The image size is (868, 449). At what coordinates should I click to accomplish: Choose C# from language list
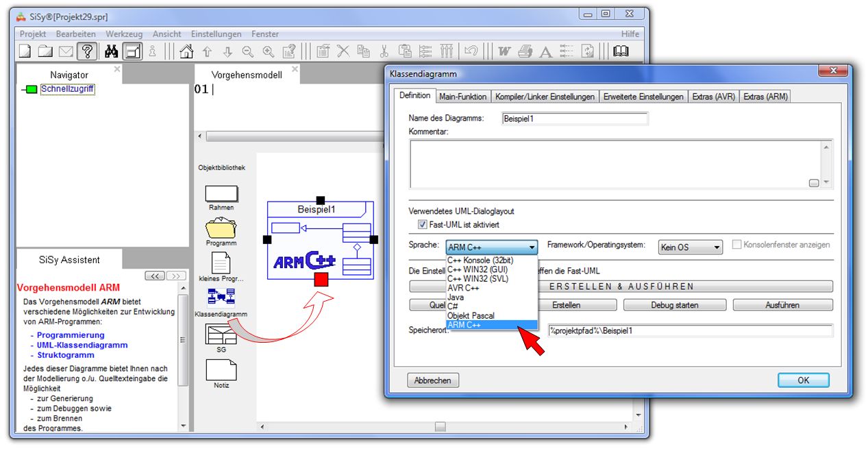point(491,306)
